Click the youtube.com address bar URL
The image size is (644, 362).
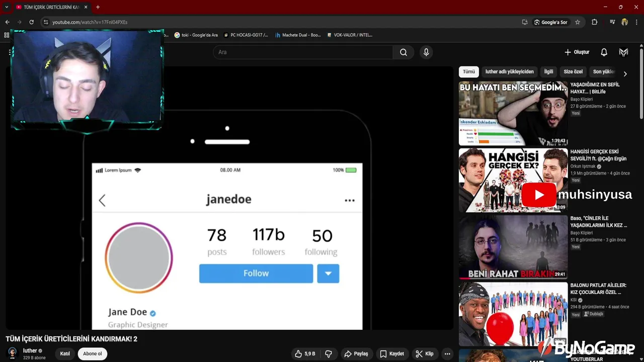[x=90, y=22]
